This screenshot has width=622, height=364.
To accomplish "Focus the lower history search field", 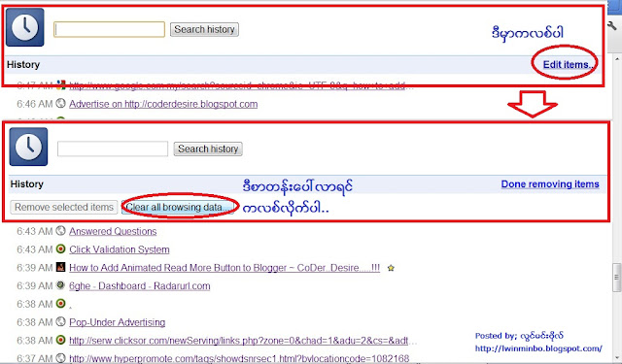I will click(113, 149).
